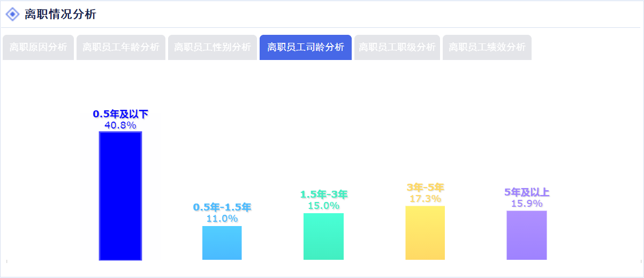Click the active 离职员工司龄分析 tab
The image size is (644, 278).
click(306, 47)
